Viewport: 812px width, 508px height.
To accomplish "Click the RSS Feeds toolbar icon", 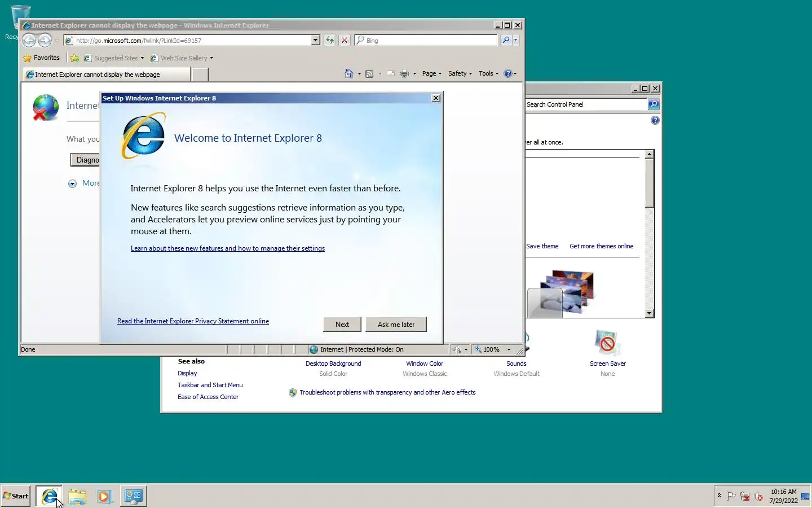I will click(369, 73).
